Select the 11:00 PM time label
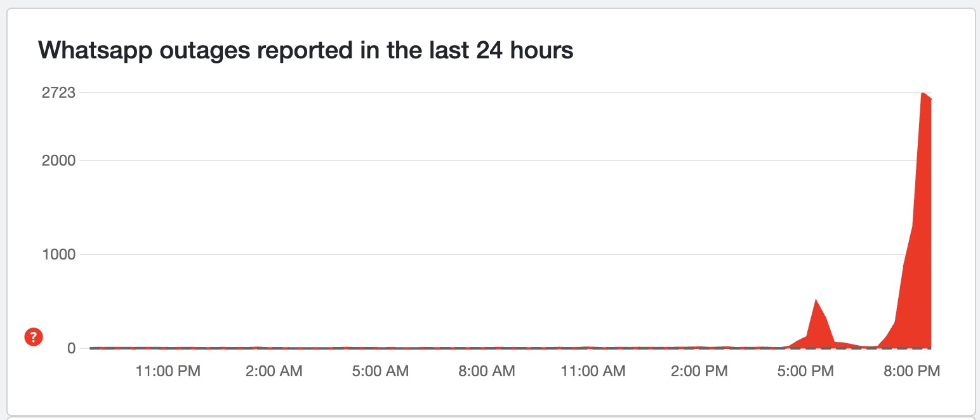 [x=168, y=371]
